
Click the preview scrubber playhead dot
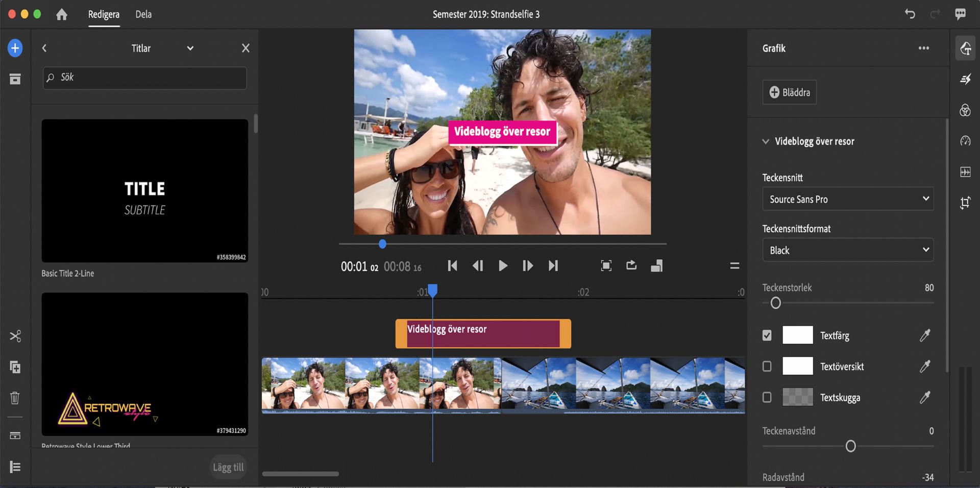[382, 245]
